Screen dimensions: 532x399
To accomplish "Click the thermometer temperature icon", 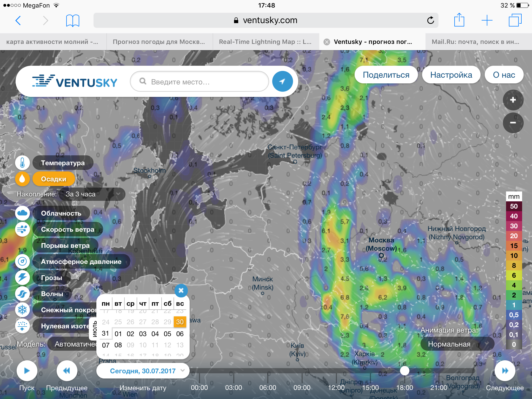I will point(22,163).
